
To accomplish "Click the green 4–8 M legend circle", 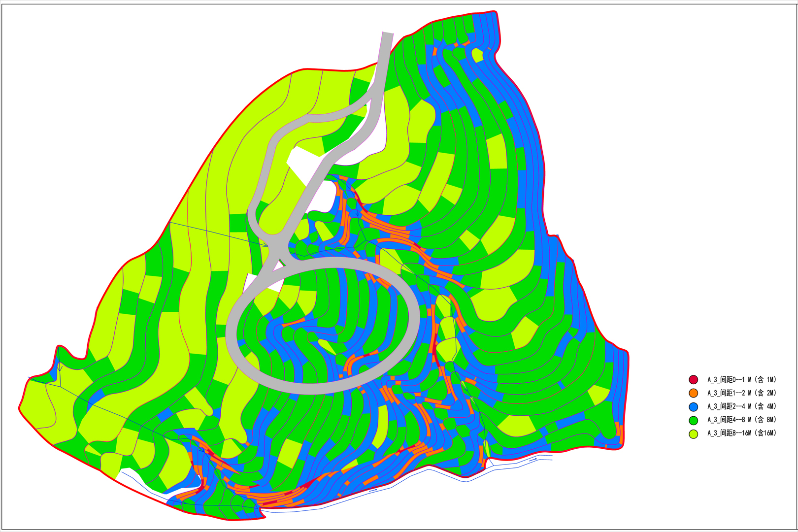I will tap(693, 420).
